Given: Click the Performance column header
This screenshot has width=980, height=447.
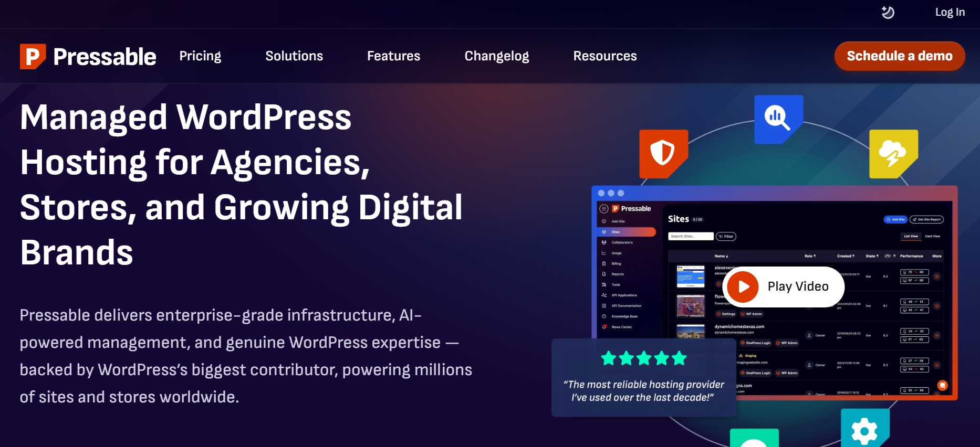Looking at the screenshot, I should (911, 256).
